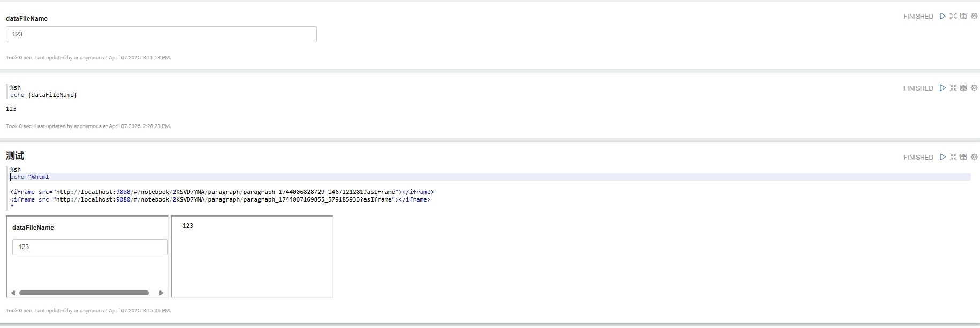Run the dataFileName form paragraph

pos(943,16)
